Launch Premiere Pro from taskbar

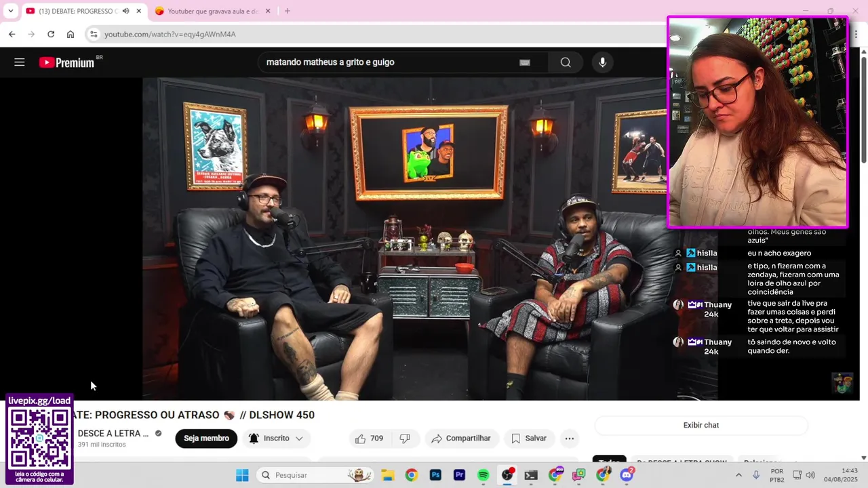coord(459,475)
